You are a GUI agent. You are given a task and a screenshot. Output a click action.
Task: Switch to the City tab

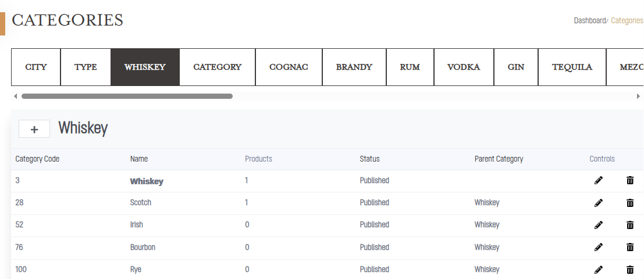(x=35, y=67)
